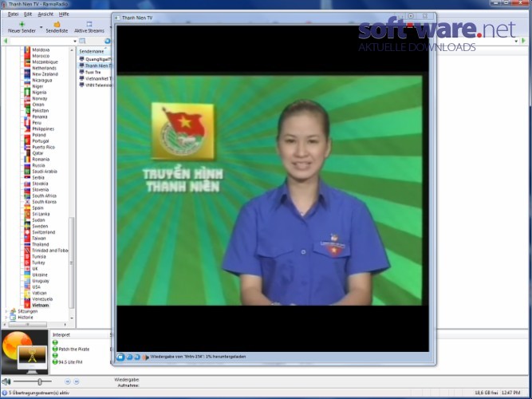The image size is (532, 399).
Task: Select Switzerland in the country tree
Action: click(43, 232)
